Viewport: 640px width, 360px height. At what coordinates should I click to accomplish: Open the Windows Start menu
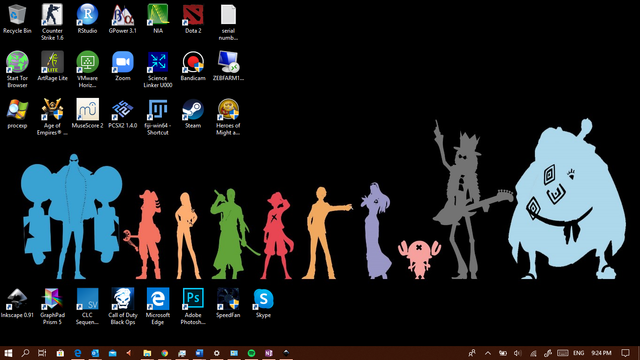(x=8, y=353)
